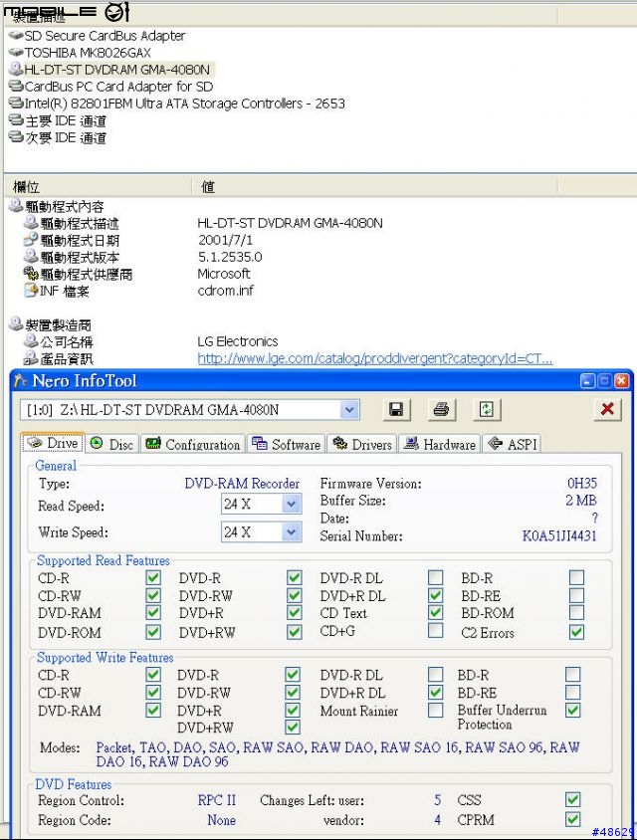Viewport: 637px width, 840px height.
Task: Toggle CD+G read checkbox
Action: pos(436,631)
